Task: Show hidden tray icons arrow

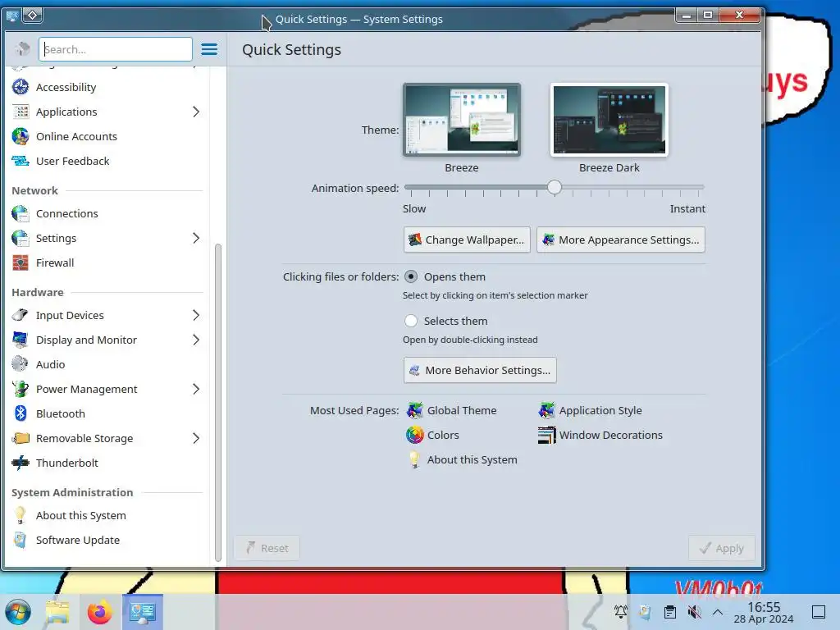Action: pyautogui.click(x=718, y=612)
